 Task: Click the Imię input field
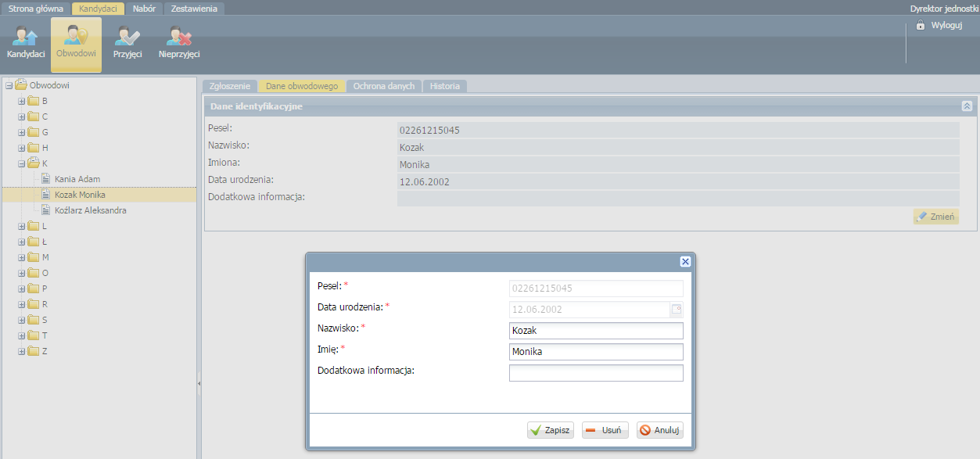[596, 352]
